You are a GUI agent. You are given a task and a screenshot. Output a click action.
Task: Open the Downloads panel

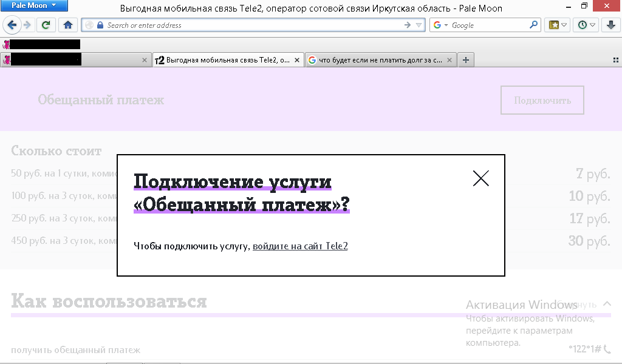click(x=611, y=25)
